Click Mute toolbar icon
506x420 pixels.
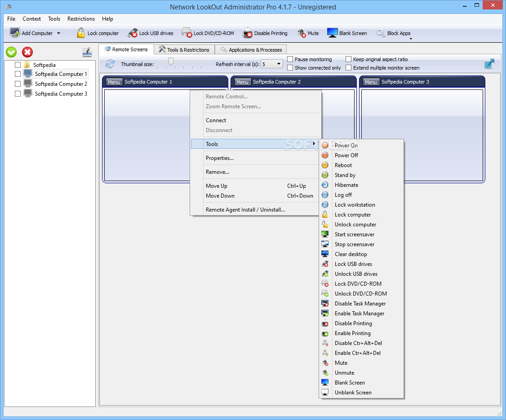point(302,33)
